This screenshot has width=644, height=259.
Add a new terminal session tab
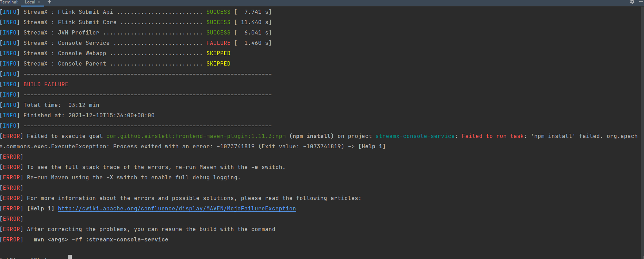(49, 2)
